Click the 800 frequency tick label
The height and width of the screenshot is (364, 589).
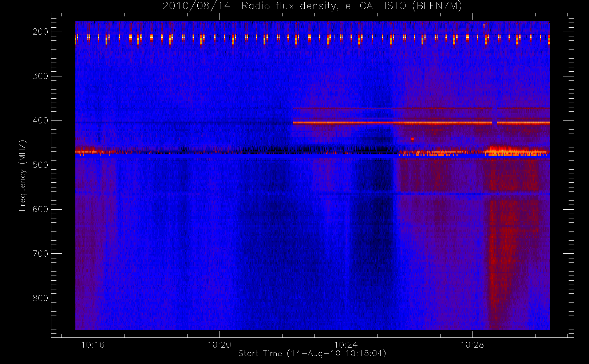point(40,298)
